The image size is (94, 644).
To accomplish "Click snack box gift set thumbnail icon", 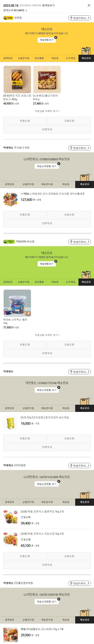I will click(11, 200).
